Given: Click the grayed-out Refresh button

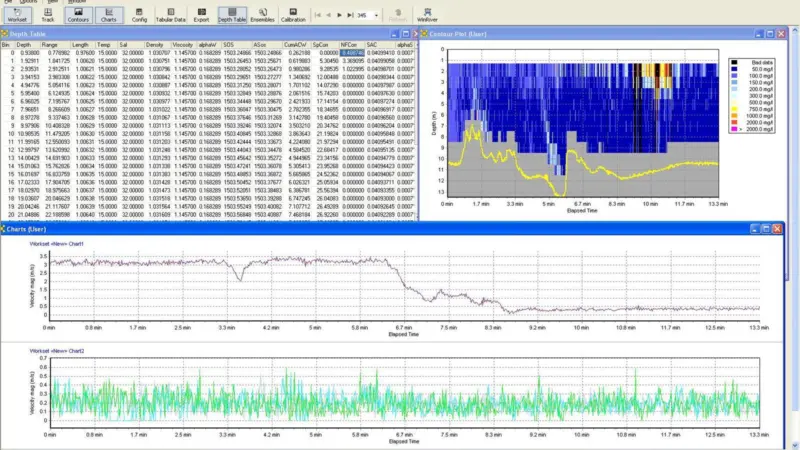Looking at the screenshot, I should [397, 15].
